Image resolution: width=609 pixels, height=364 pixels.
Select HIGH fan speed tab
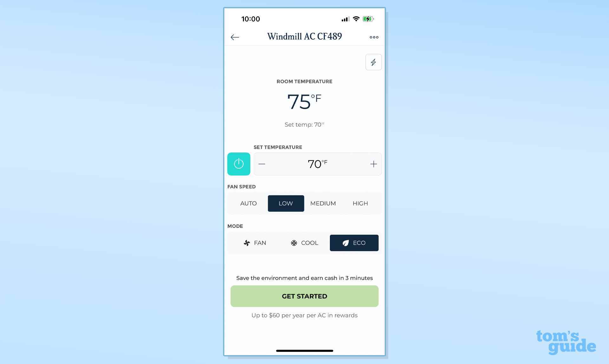[x=360, y=203]
